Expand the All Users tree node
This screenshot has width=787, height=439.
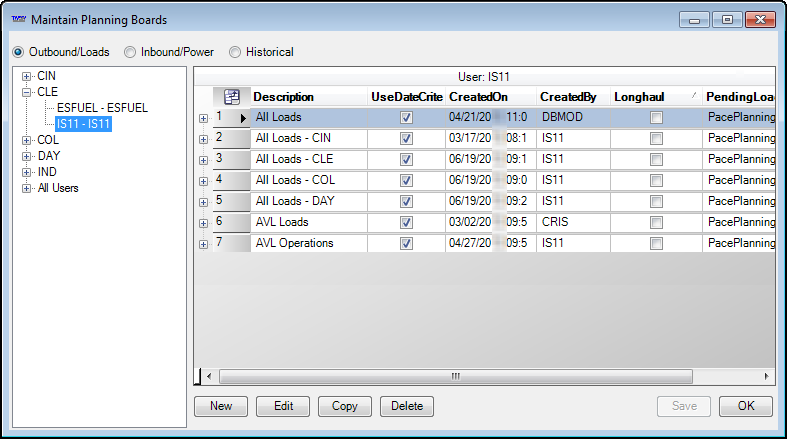[x=26, y=189]
